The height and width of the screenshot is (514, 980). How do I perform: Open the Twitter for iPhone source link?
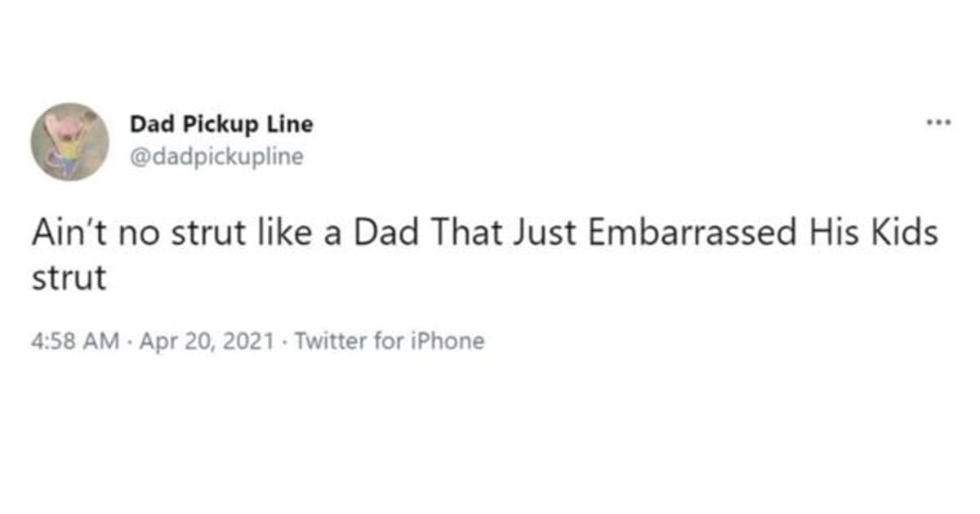(x=389, y=341)
